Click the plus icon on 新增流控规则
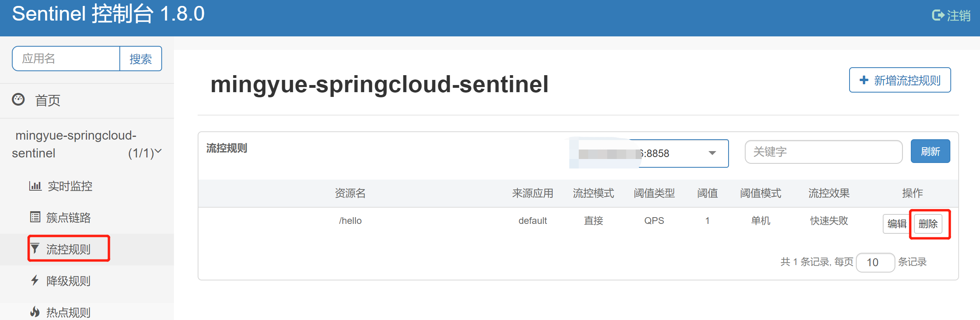980x320 pixels. pos(864,80)
